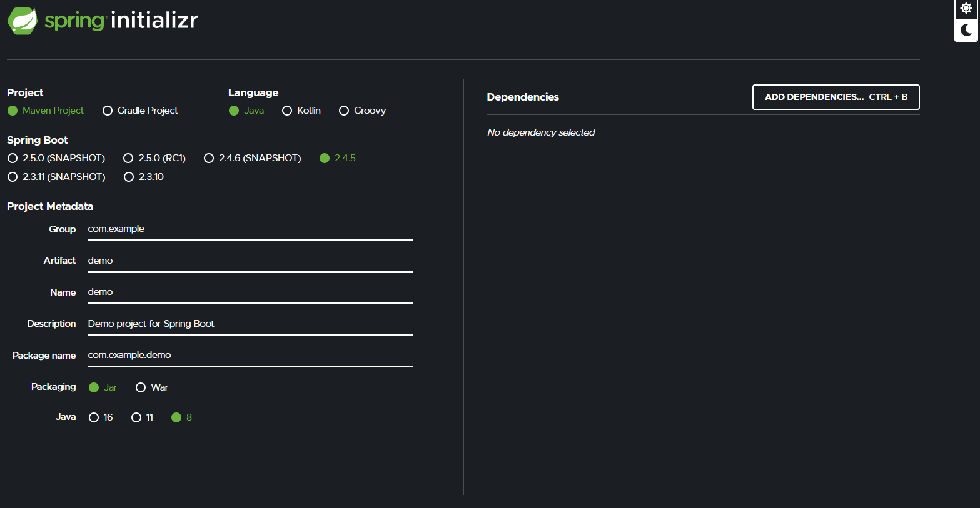980x508 pixels.
Task: Click the Spring Initializr leaf logo
Action: tap(23, 21)
